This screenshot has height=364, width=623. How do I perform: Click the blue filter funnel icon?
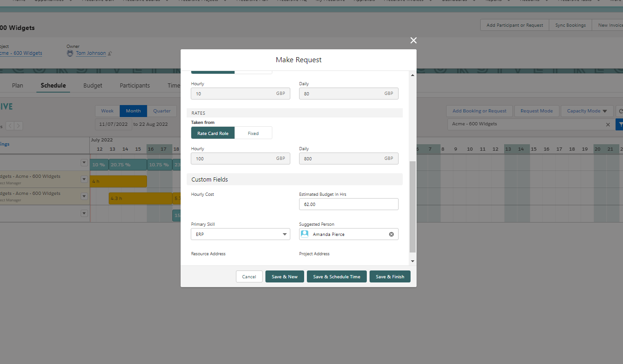(620, 124)
